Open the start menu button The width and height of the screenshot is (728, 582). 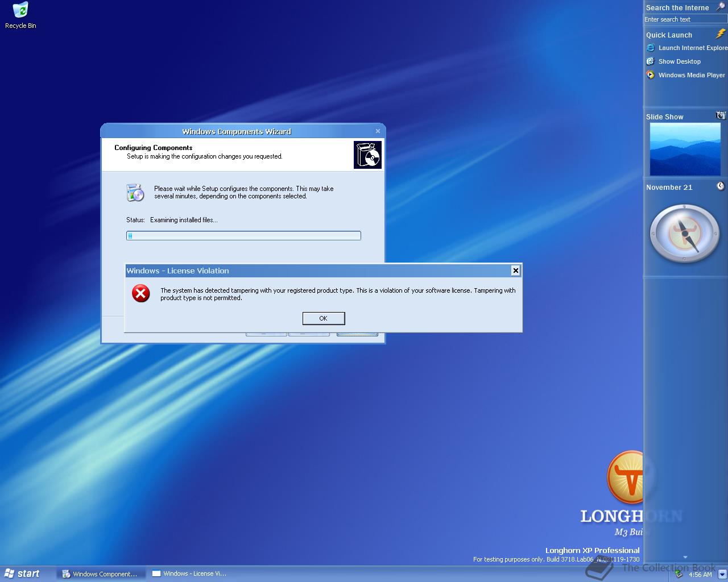coord(23,573)
